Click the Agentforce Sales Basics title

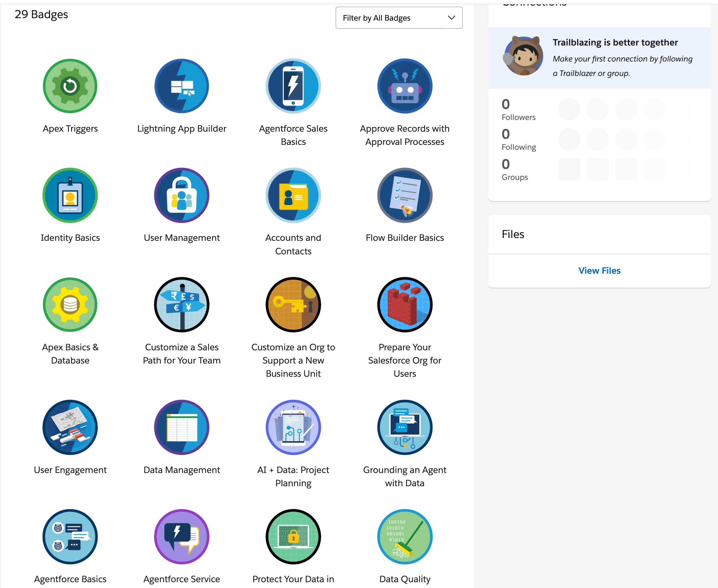tap(293, 135)
